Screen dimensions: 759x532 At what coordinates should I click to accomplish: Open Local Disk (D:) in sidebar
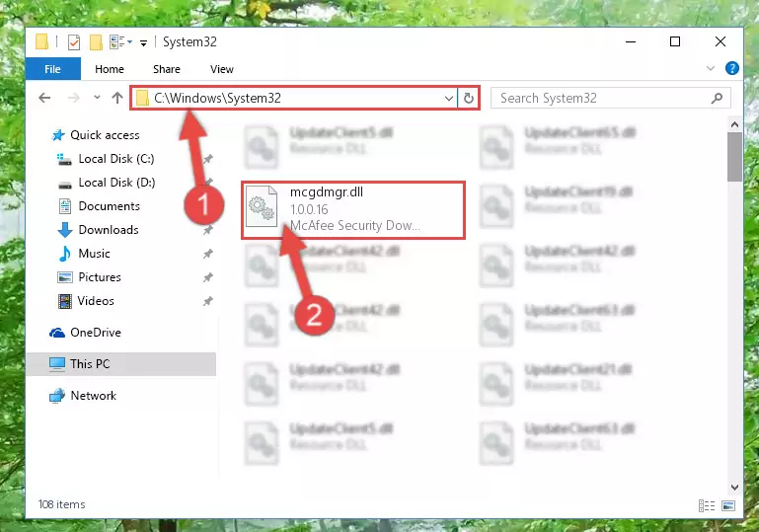tap(116, 183)
